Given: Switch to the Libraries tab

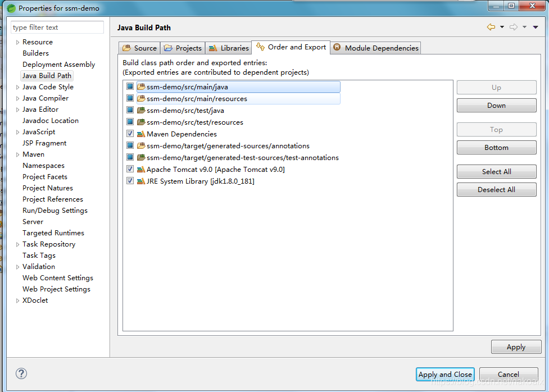Looking at the screenshot, I should point(229,48).
